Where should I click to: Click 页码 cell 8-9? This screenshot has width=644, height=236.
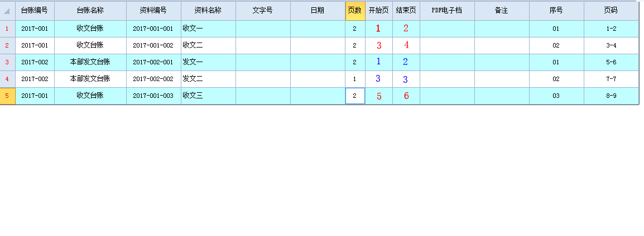point(611,96)
